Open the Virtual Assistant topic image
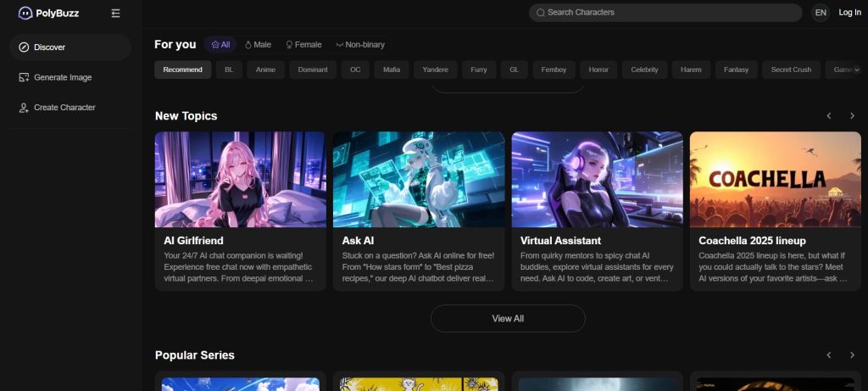Screen dimensions: 868x391 [597, 180]
